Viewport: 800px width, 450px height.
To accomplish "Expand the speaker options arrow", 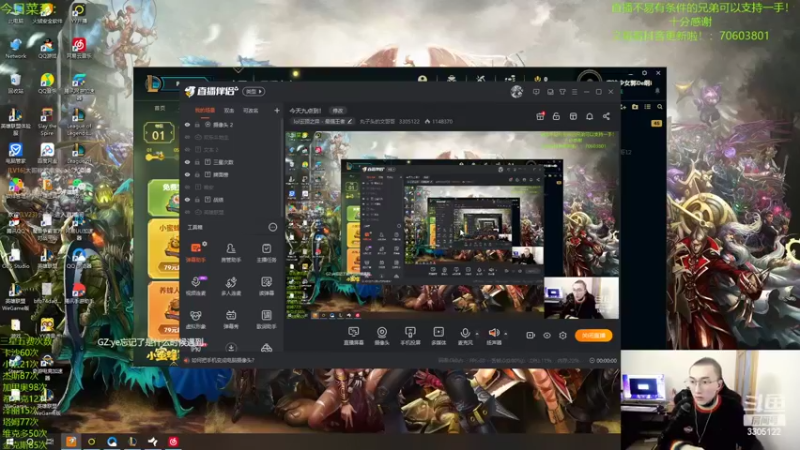I will 506,334.
